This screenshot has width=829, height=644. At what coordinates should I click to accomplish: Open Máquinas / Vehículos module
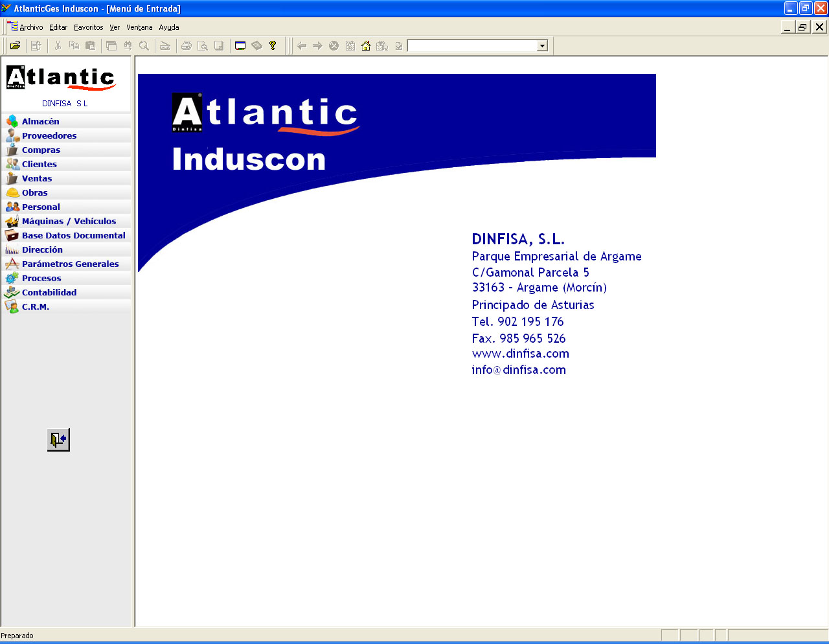click(x=66, y=221)
